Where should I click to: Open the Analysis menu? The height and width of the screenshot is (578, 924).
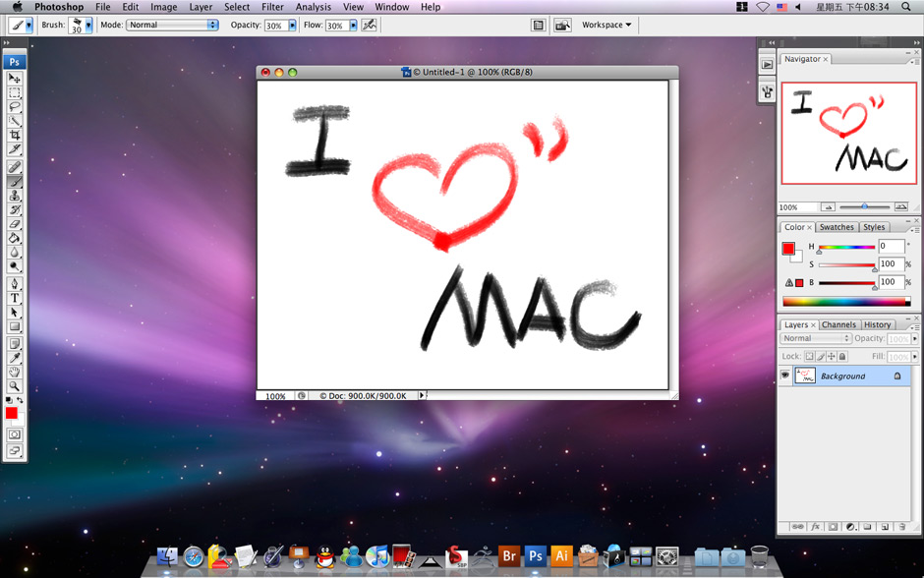(x=314, y=7)
